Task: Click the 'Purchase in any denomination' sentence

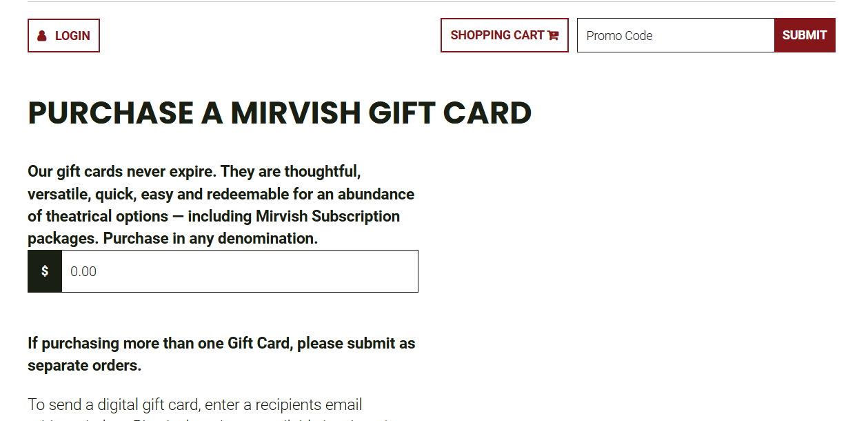Action: 211,239
